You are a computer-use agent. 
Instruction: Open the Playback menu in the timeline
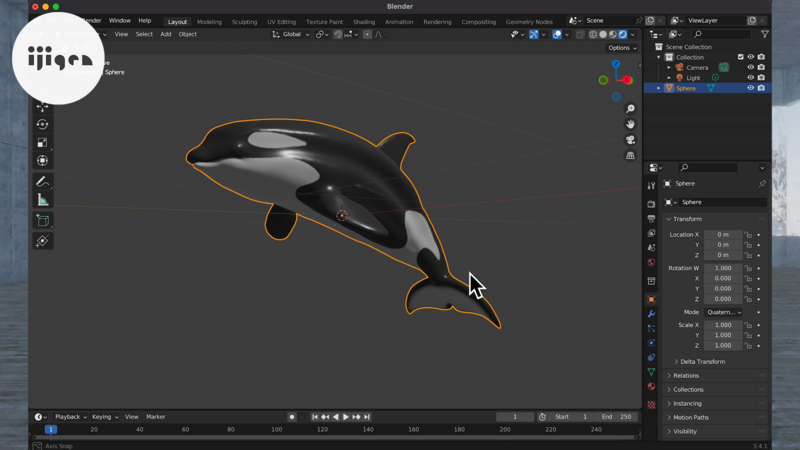point(70,417)
